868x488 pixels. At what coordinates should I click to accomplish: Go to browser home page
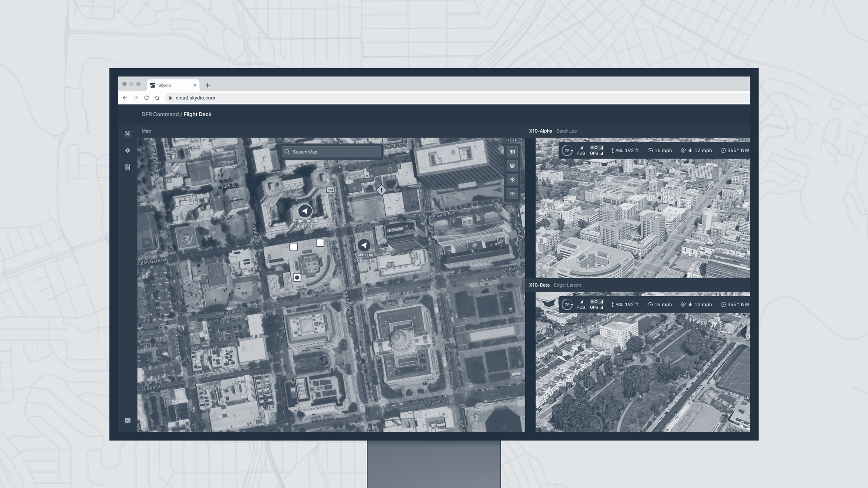click(x=157, y=98)
